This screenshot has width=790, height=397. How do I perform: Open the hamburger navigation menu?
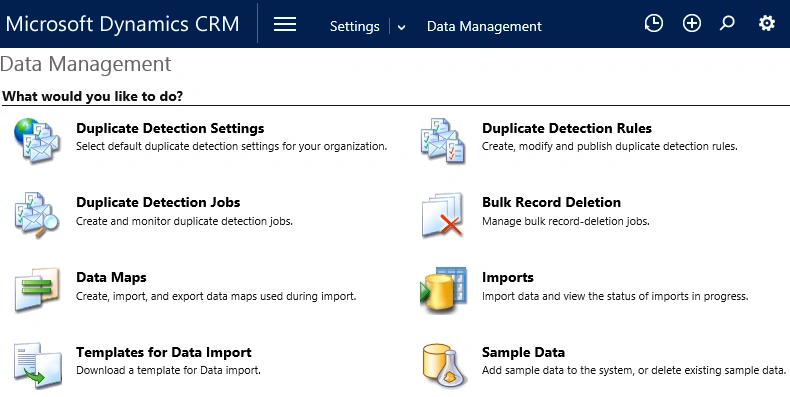tap(285, 24)
